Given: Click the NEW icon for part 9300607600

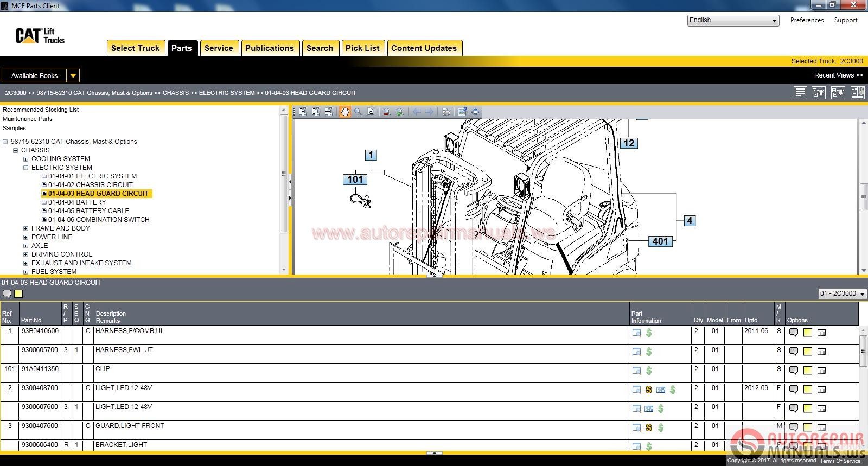Looking at the screenshot, I should pyautogui.click(x=649, y=408).
